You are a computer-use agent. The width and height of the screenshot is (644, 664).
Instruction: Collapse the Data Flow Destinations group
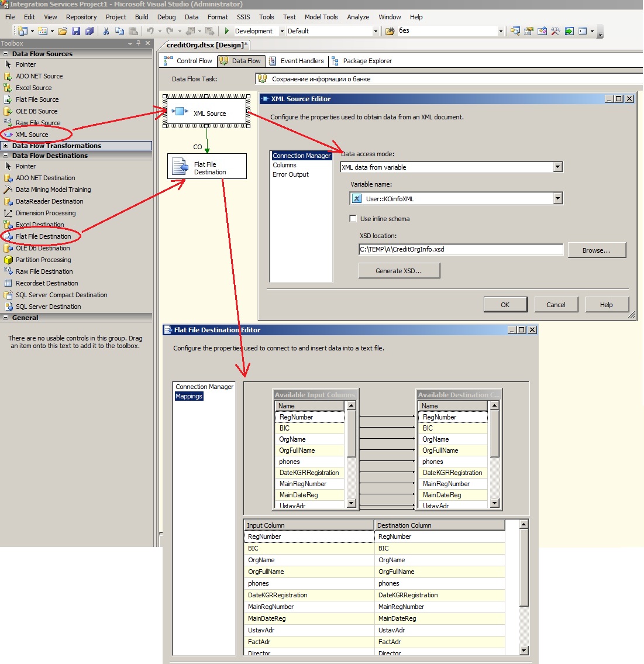point(6,156)
